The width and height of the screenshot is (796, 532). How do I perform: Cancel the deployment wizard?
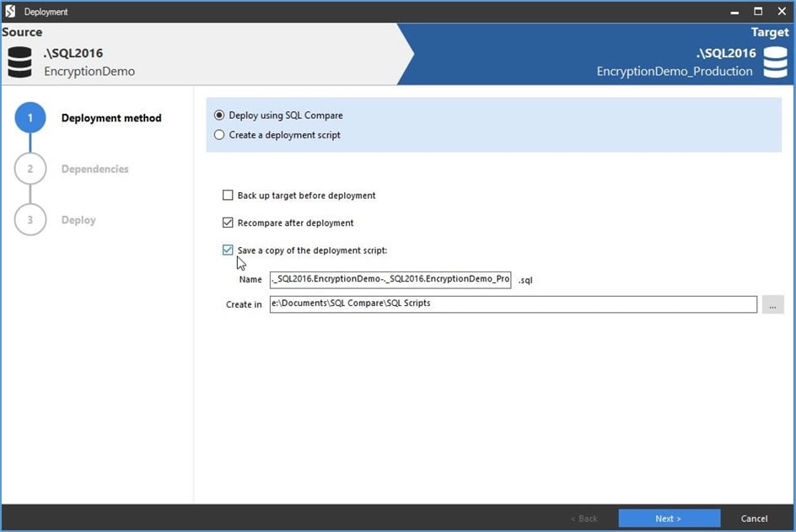(x=754, y=519)
